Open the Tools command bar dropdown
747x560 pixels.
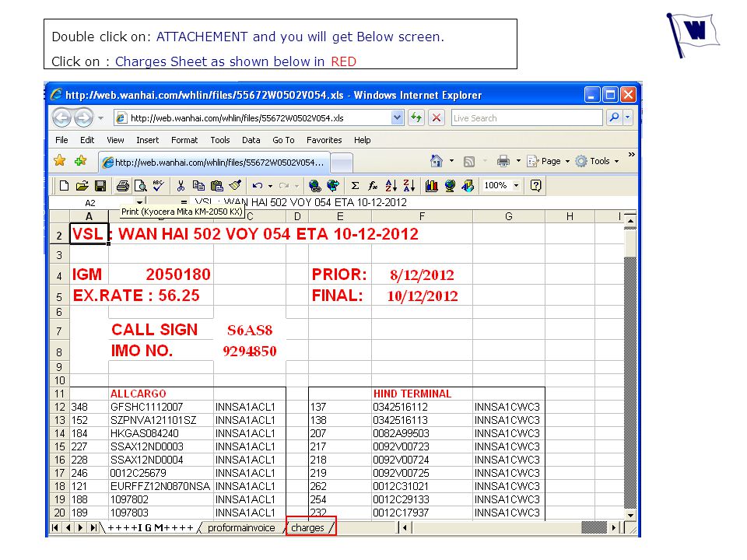(x=597, y=162)
